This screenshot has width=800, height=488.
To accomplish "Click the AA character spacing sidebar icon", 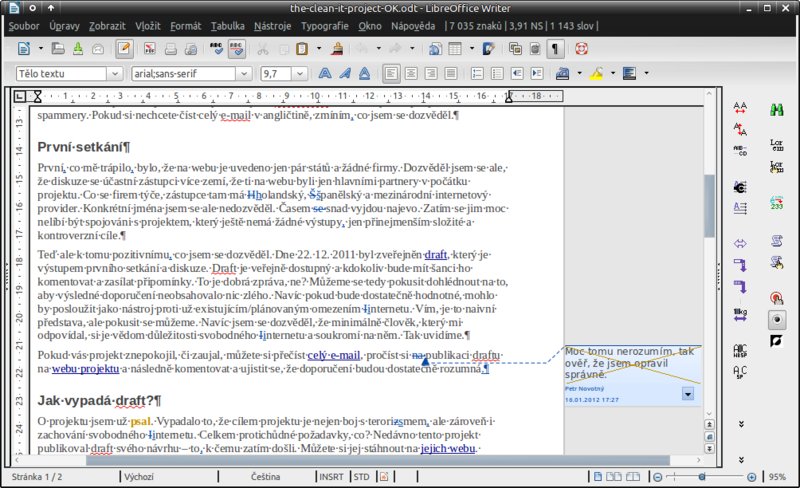I will [740, 108].
